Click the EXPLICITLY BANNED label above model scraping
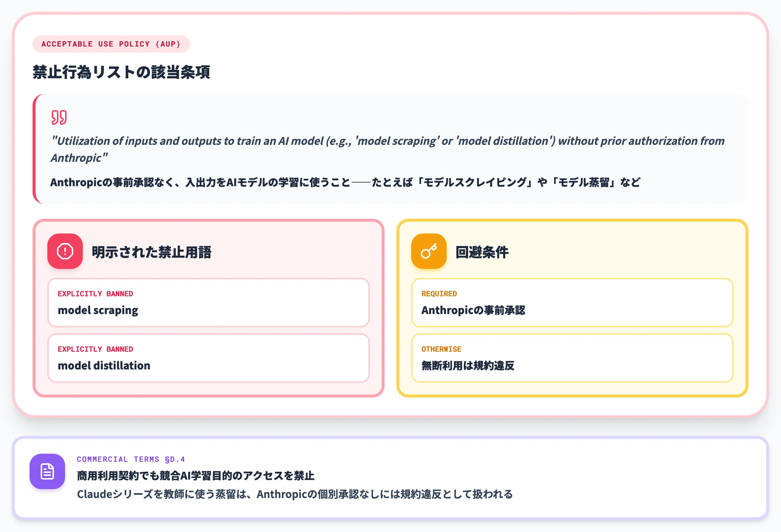Screen dimensions: 781x532 pos(95,294)
